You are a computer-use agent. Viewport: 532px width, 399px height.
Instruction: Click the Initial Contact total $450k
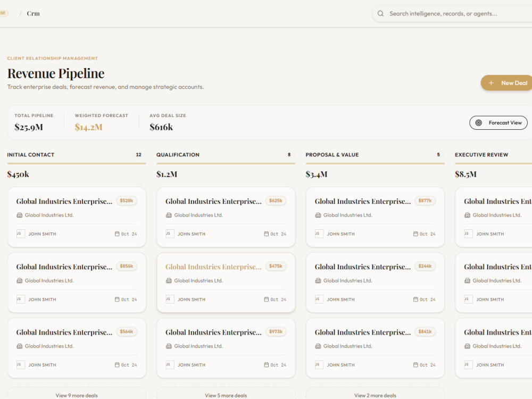pyautogui.click(x=18, y=174)
